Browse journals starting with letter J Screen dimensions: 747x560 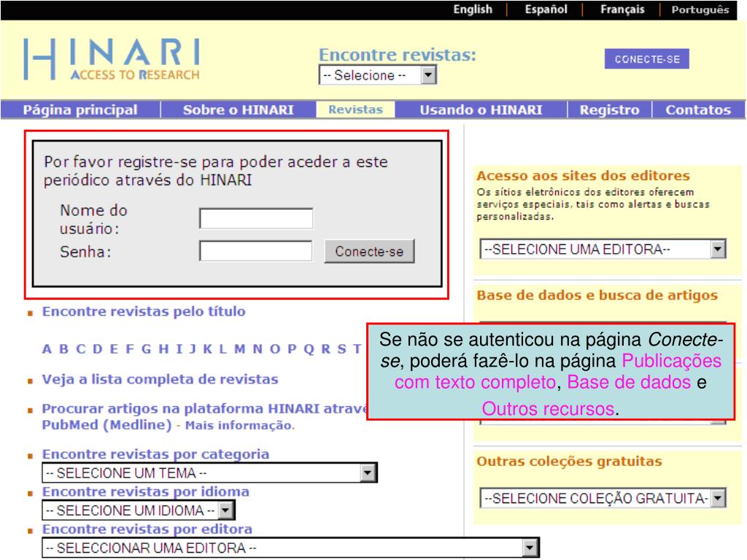(x=193, y=349)
